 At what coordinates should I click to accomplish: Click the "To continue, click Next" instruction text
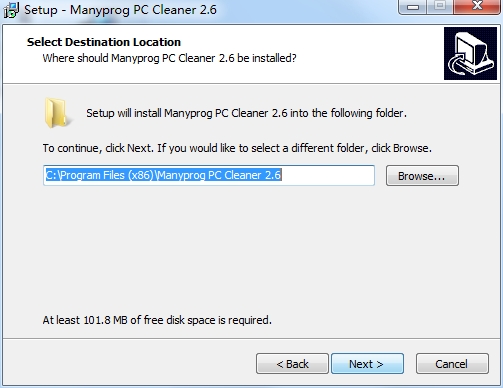tap(237, 148)
